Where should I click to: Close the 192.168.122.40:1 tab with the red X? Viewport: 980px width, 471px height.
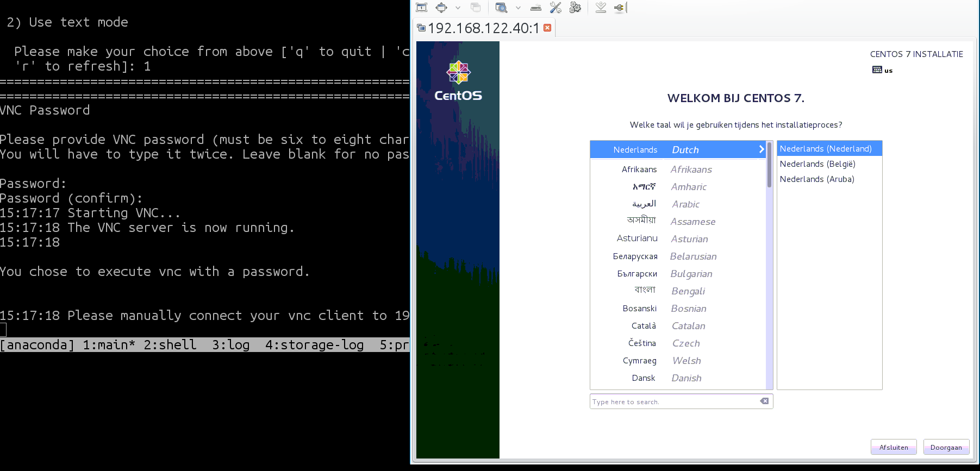547,28
